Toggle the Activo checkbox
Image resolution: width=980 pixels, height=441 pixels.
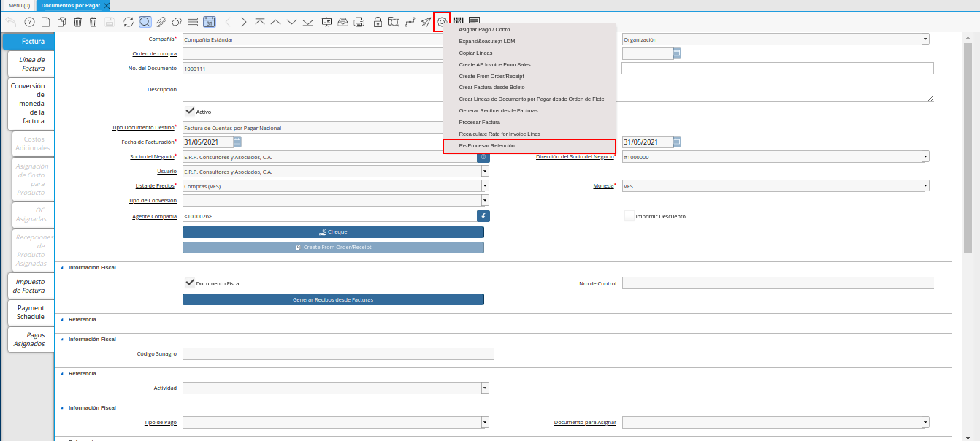190,111
